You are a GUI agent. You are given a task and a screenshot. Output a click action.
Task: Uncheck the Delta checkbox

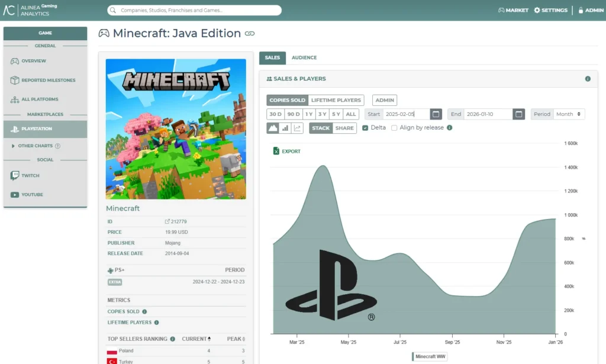tap(365, 128)
